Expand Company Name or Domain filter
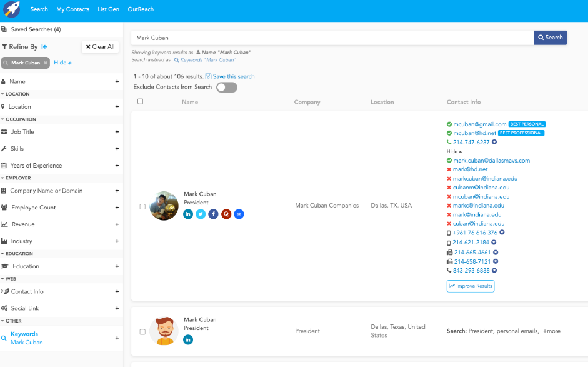Screen dimensions: 588x367 pos(117,191)
